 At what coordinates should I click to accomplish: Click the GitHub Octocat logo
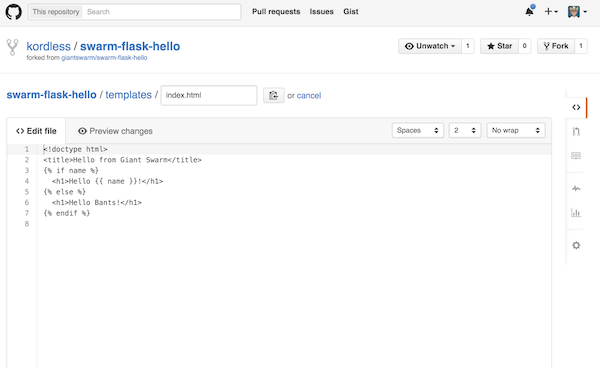tap(13, 12)
